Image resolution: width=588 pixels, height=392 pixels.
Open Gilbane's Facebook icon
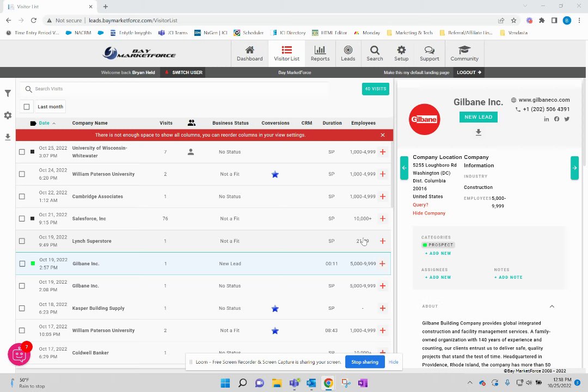point(556,119)
